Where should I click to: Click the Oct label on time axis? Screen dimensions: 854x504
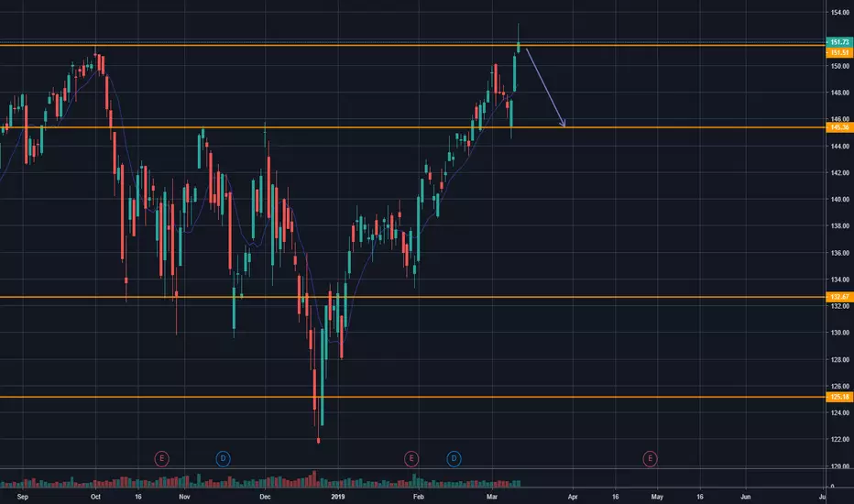[95, 497]
